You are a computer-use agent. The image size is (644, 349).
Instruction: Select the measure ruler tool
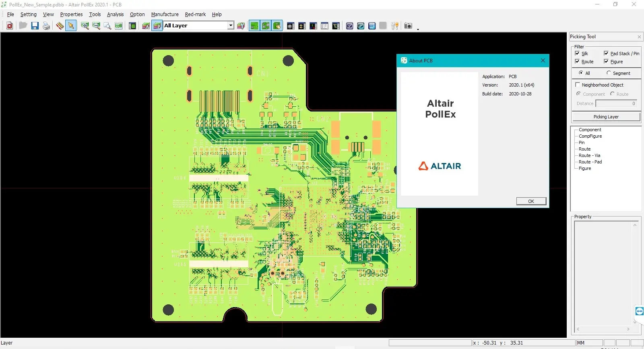tap(60, 26)
